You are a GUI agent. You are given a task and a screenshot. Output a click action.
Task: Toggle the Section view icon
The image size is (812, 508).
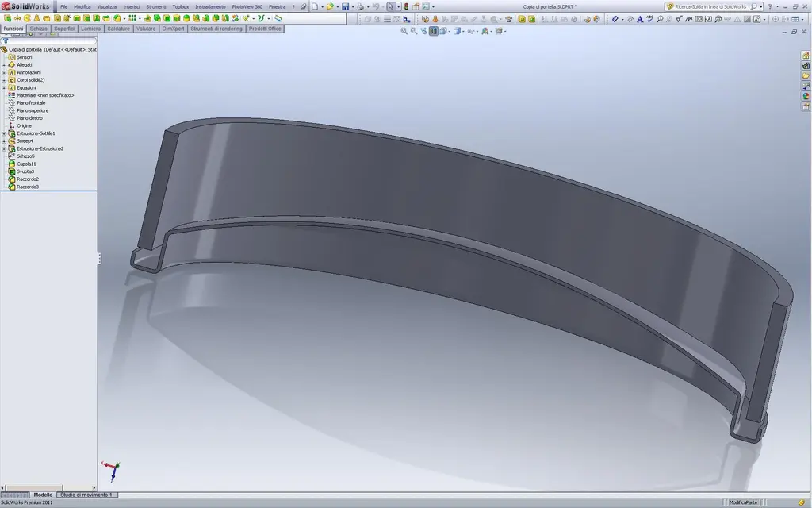434,31
